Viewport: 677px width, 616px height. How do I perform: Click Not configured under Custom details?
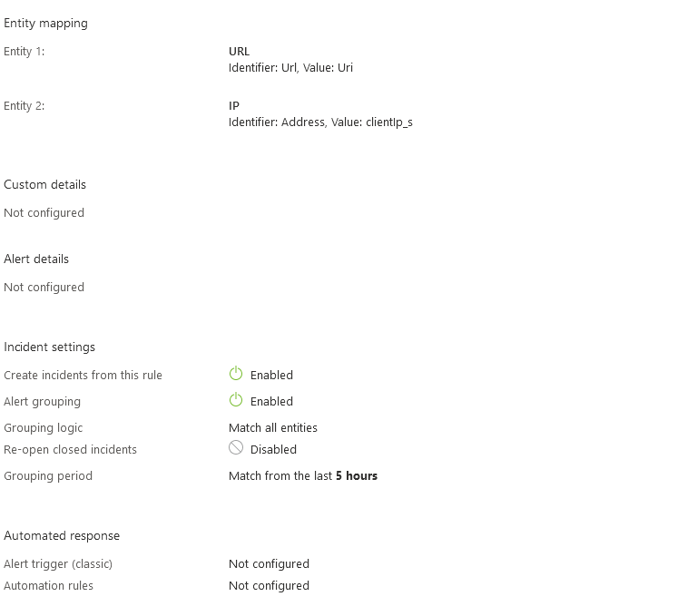coord(44,213)
